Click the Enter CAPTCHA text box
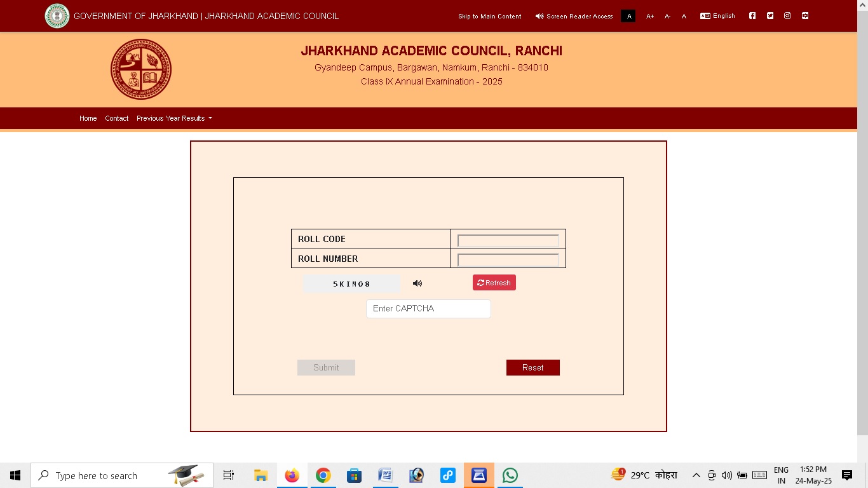 click(428, 309)
